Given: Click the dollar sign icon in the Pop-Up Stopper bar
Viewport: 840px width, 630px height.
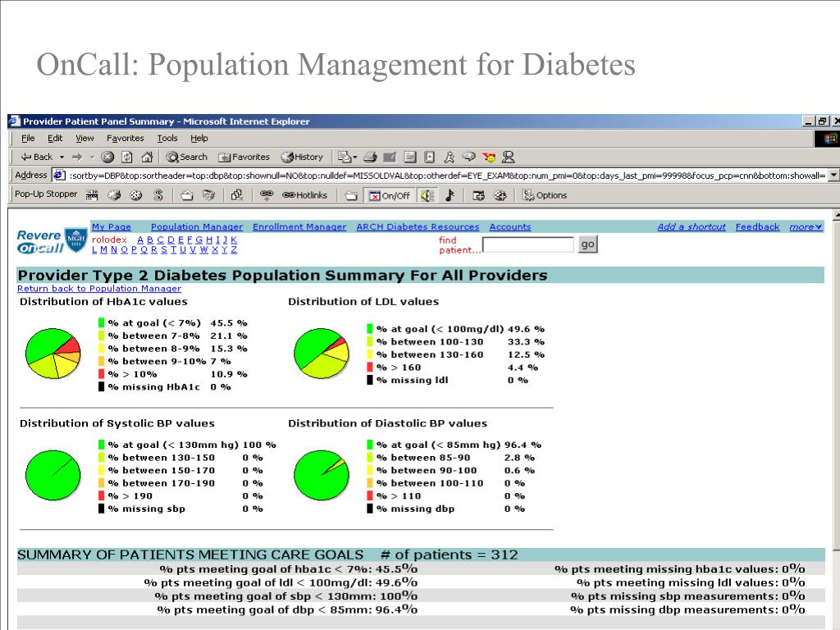Looking at the screenshot, I should tap(158, 195).
